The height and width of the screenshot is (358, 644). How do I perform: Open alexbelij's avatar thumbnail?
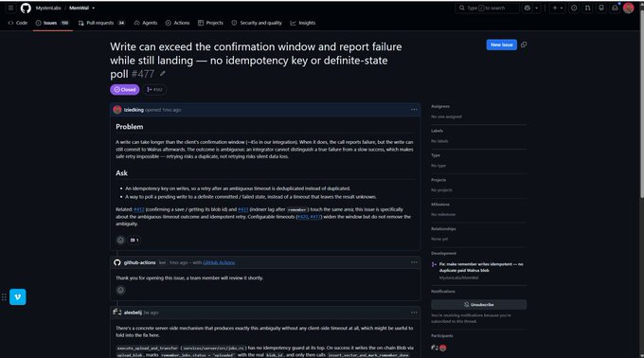pyautogui.click(x=117, y=313)
